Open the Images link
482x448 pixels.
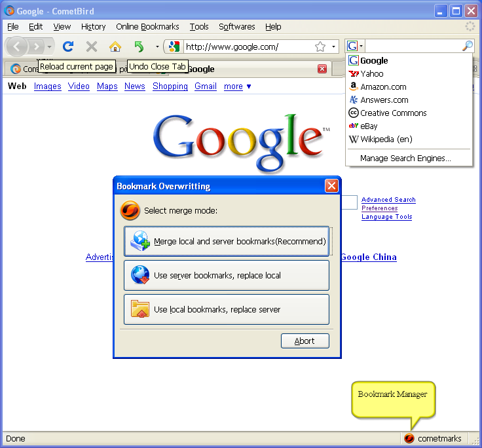coord(47,86)
